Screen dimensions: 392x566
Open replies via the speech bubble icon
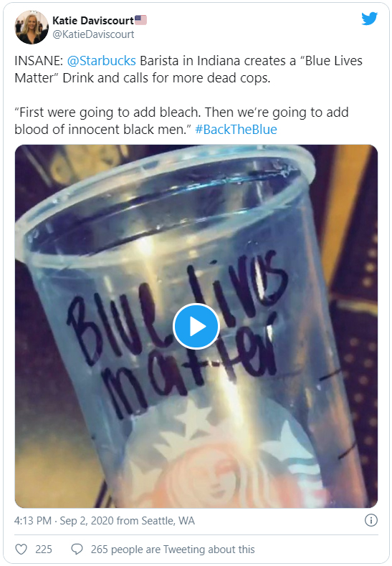pos(77,549)
